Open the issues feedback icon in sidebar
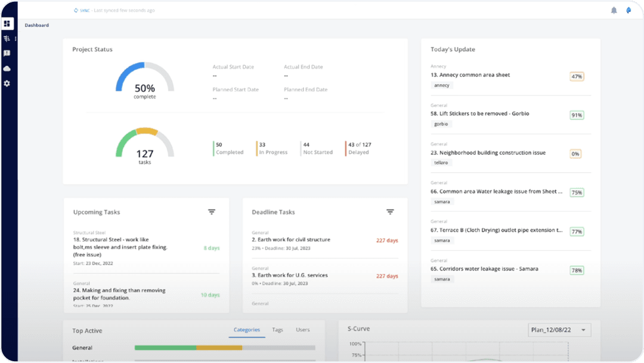This screenshot has width=644, height=363. click(7, 54)
